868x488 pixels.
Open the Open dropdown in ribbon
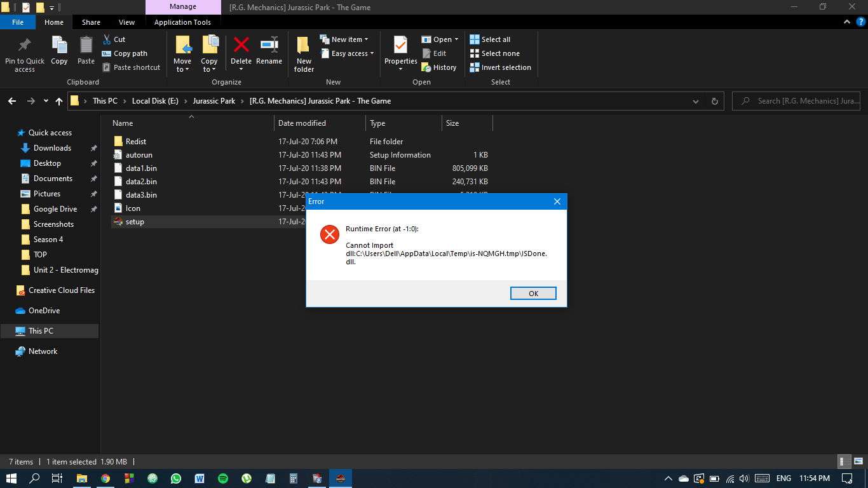(x=440, y=39)
